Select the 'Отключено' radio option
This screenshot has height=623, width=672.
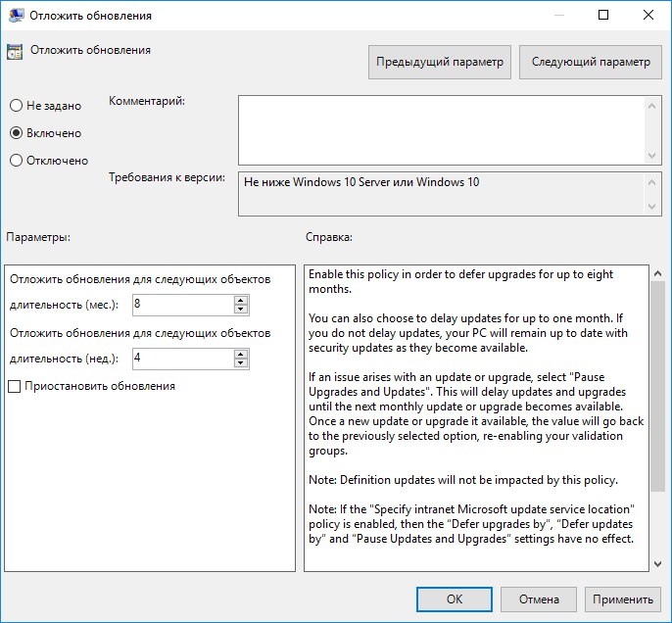click(x=48, y=161)
